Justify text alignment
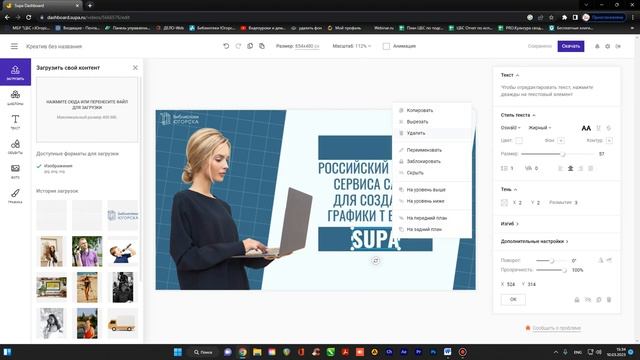This screenshot has height=360, width=640. click(591, 168)
